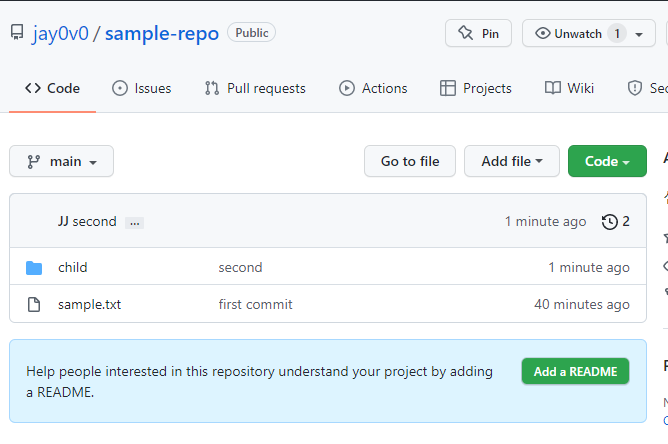Screen dimensions: 668x444
Task: Click the repository book icon beside jay0v0
Action: point(17,33)
